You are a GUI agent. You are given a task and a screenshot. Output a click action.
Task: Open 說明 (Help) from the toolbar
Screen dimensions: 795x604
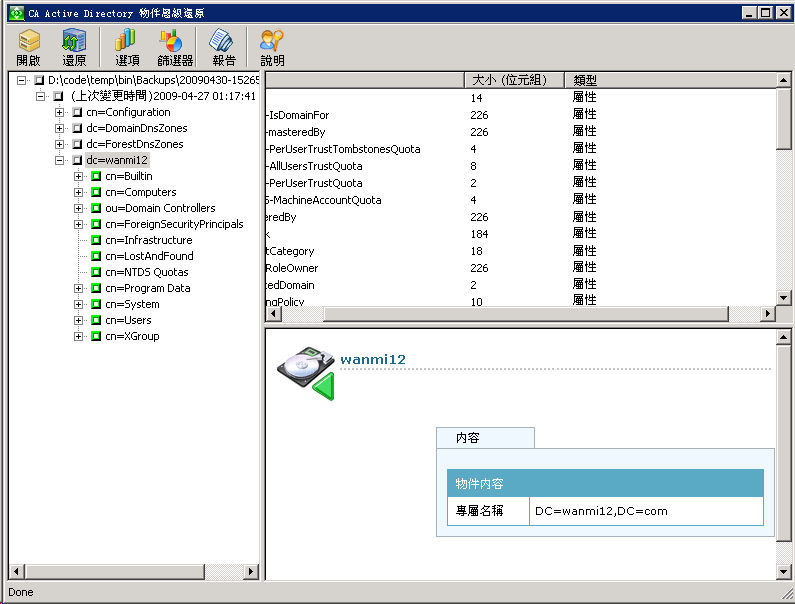click(x=272, y=47)
